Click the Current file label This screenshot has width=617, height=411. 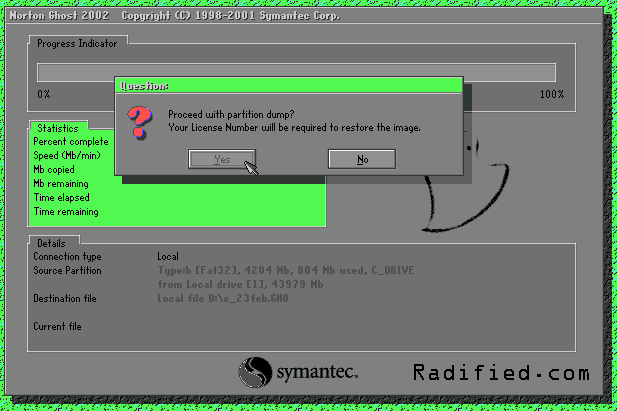[x=57, y=327]
